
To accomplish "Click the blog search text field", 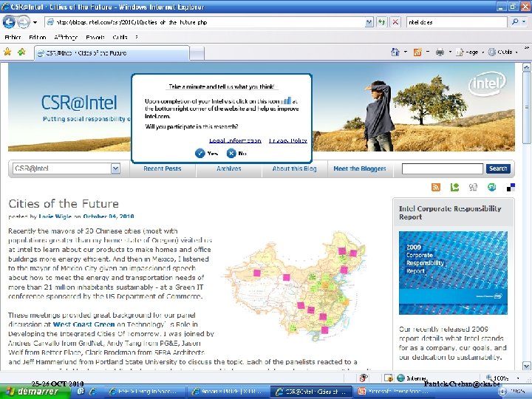I will point(443,168).
